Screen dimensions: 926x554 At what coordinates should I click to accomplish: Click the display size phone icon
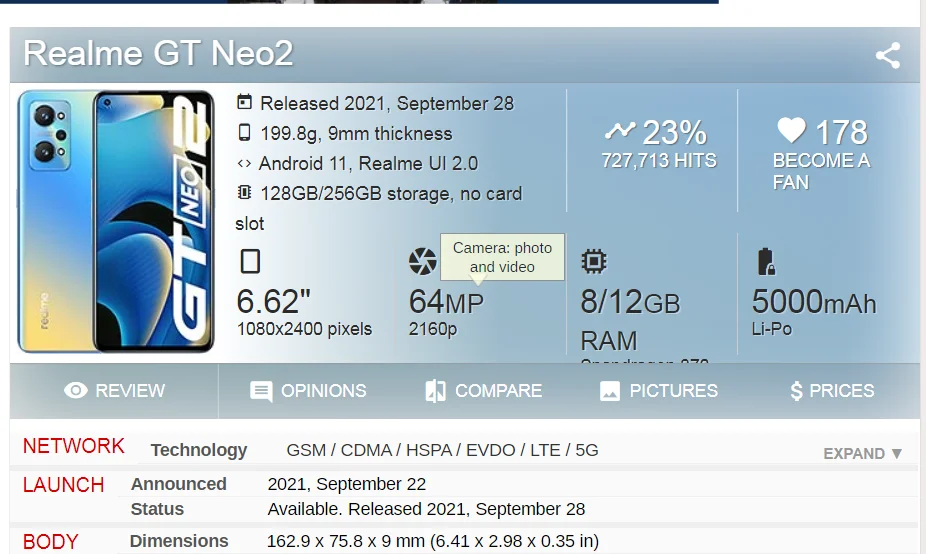point(250,262)
